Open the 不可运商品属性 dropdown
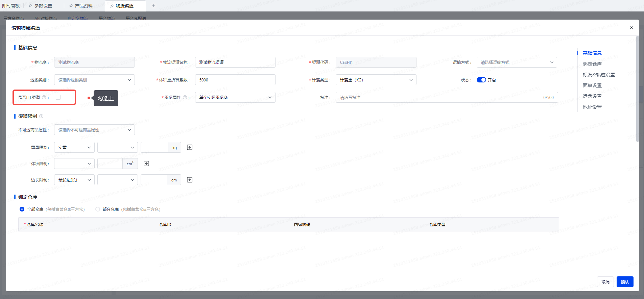The width and height of the screenshot is (644, 299). (x=94, y=130)
